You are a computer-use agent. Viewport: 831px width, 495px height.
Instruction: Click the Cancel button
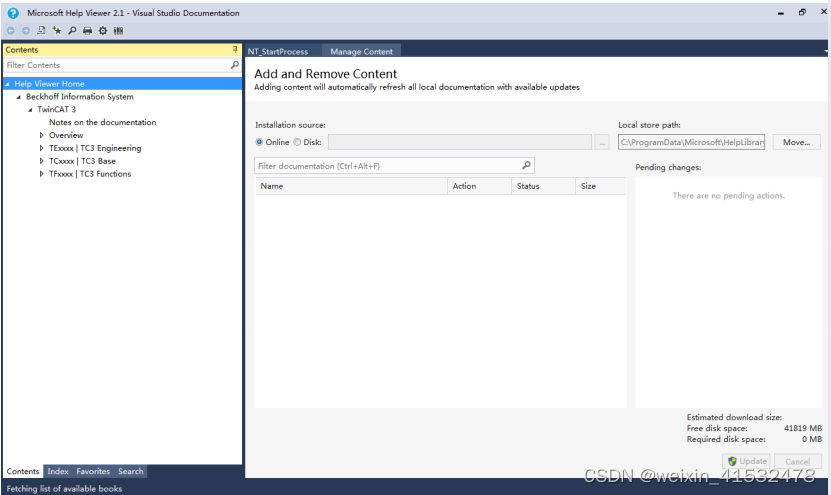798,461
